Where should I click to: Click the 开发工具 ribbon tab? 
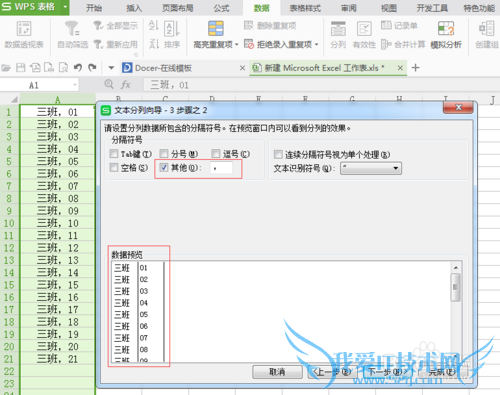point(432,8)
